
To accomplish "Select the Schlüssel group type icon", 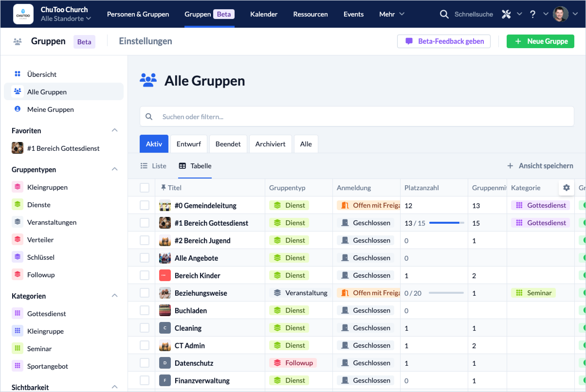I will coord(17,257).
